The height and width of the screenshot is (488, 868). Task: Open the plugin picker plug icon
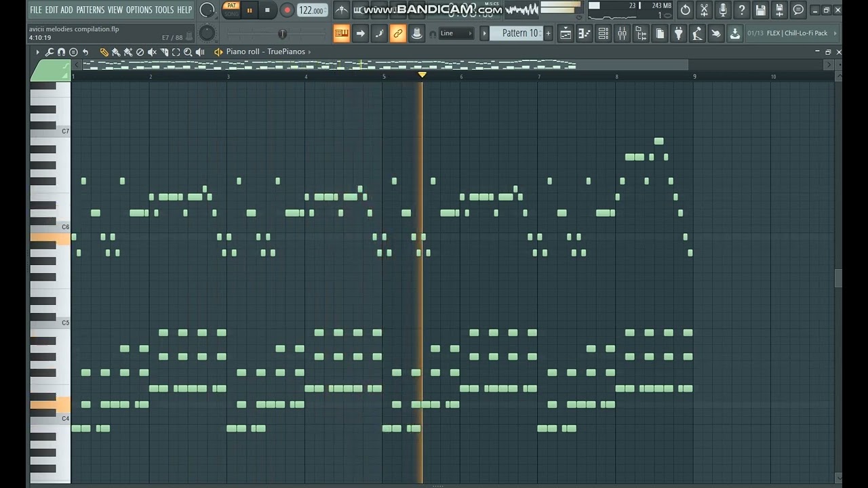point(678,33)
